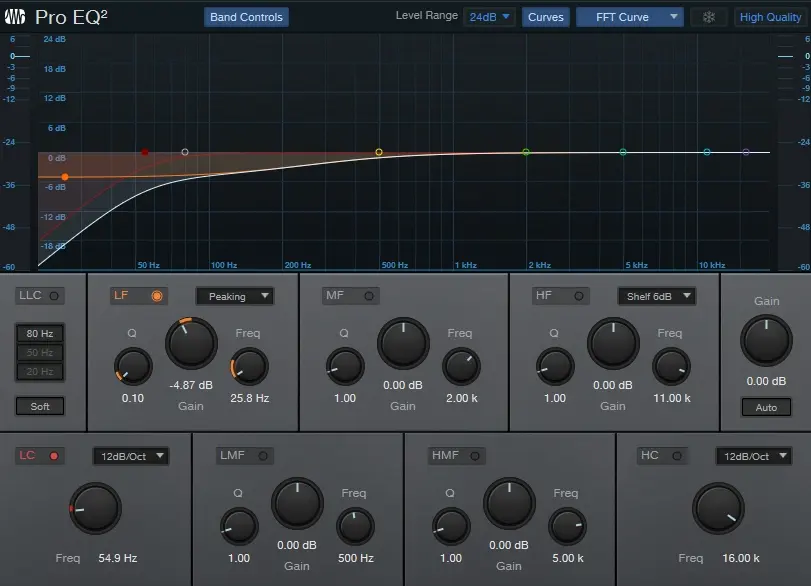The height and width of the screenshot is (586, 811).
Task: Click the red LC node on the graph
Action: tap(145, 152)
